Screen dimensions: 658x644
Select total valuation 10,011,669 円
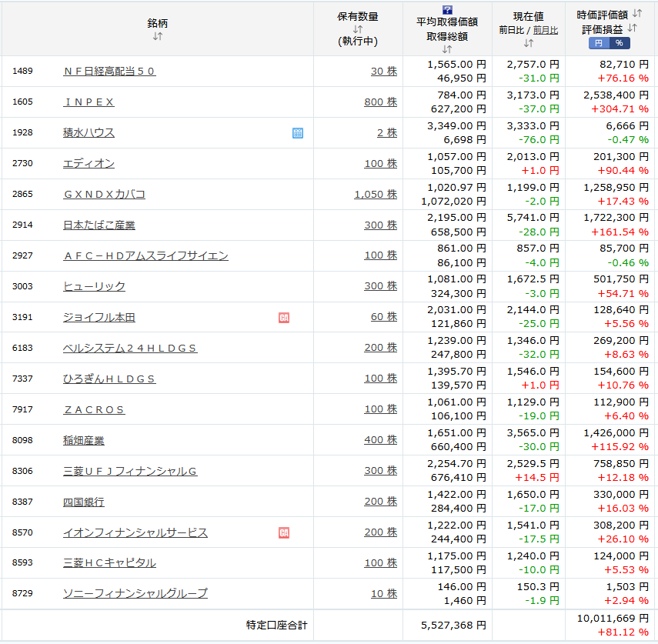click(x=613, y=619)
